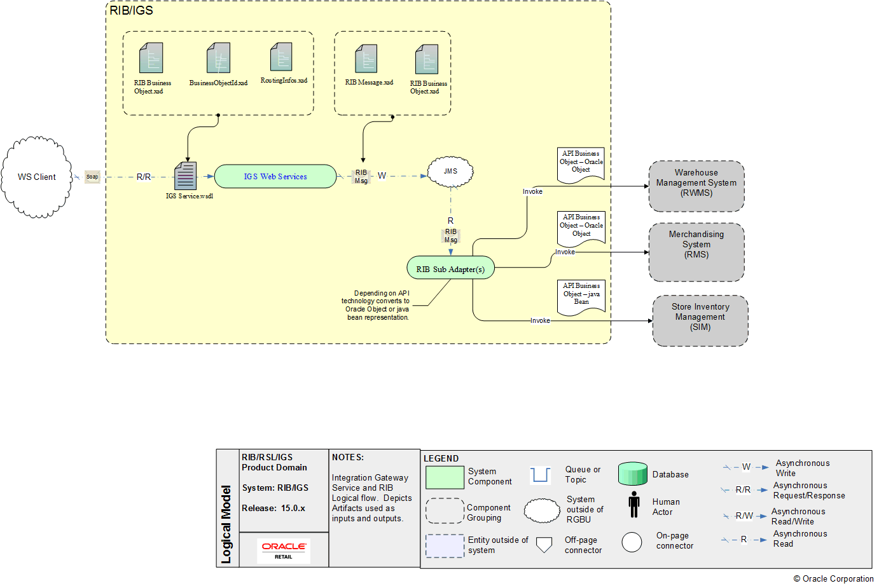The width and height of the screenshot is (879, 588).
Task: Select the Component Grouping legend shape
Action: [445, 510]
